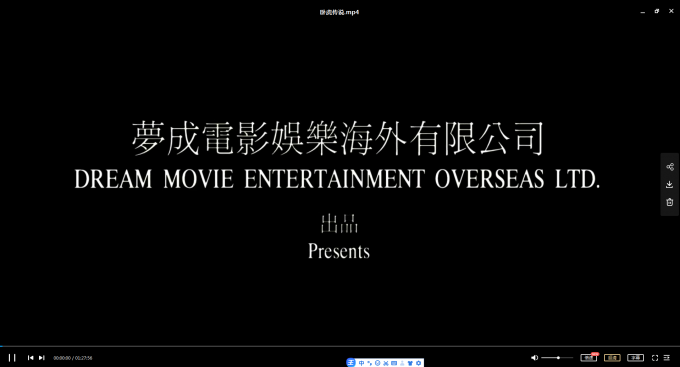
Task: Mute the audio using the speaker icon
Action: point(534,358)
